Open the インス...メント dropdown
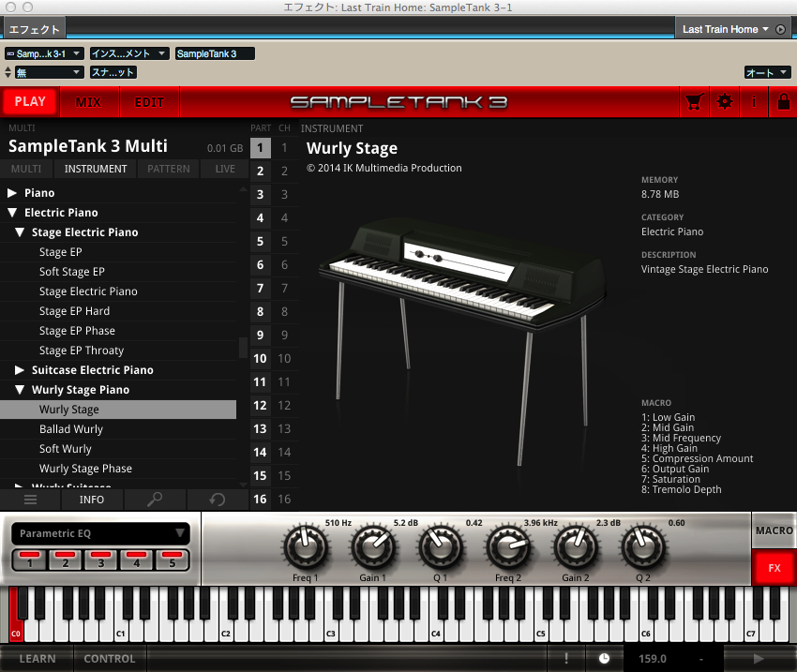797x672 pixels. 129,53
